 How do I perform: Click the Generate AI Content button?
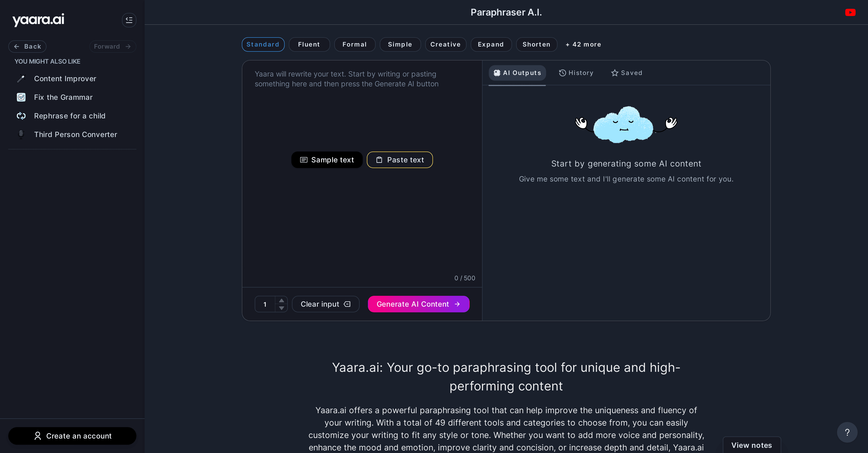point(418,304)
